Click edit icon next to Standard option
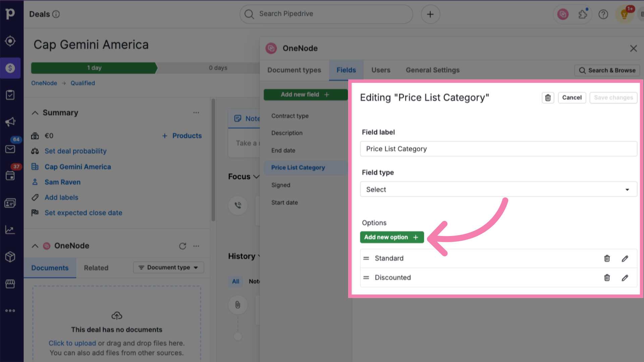Viewport: 644px width, 362px height. (x=625, y=258)
